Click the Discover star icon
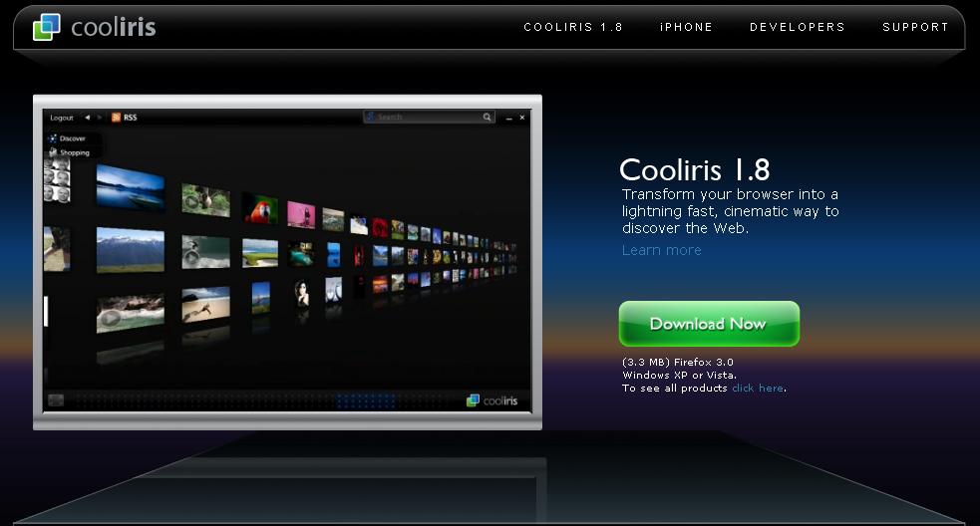 click(x=53, y=138)
